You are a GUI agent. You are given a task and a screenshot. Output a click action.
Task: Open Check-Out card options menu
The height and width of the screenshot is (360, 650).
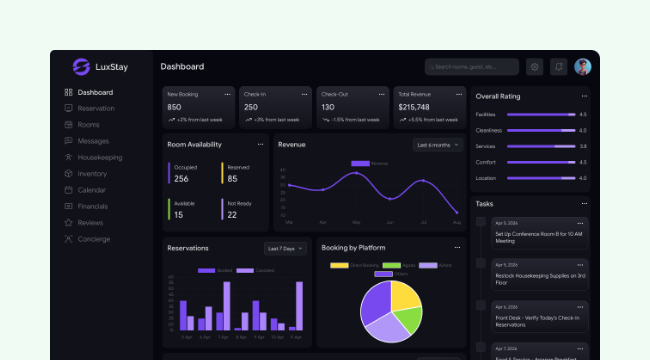381,95
